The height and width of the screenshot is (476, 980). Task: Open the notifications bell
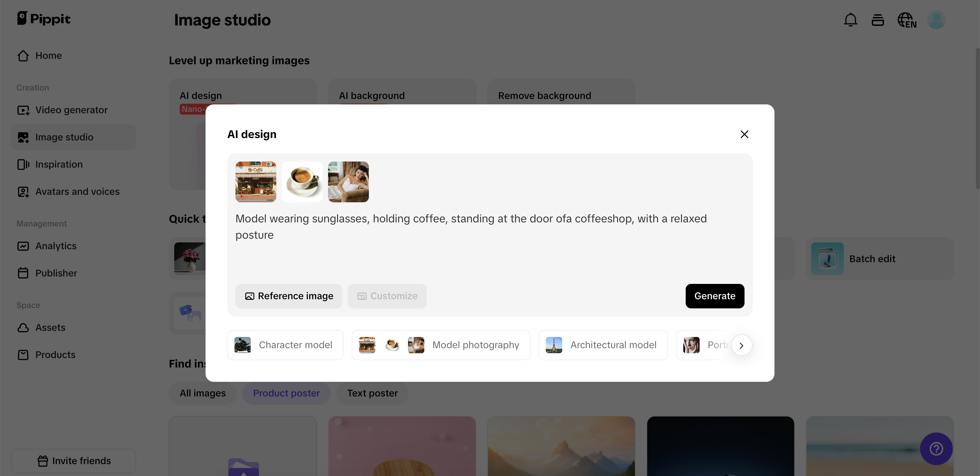[850, 20]
